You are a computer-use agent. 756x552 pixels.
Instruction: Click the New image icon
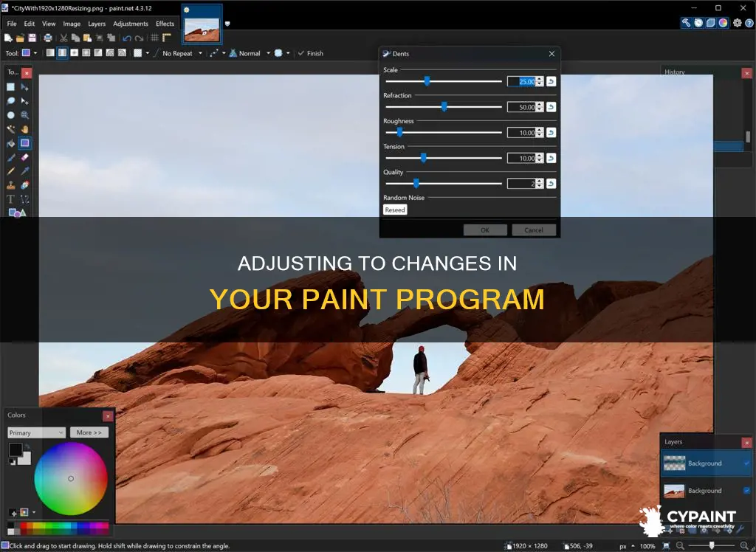click(8, 38)
